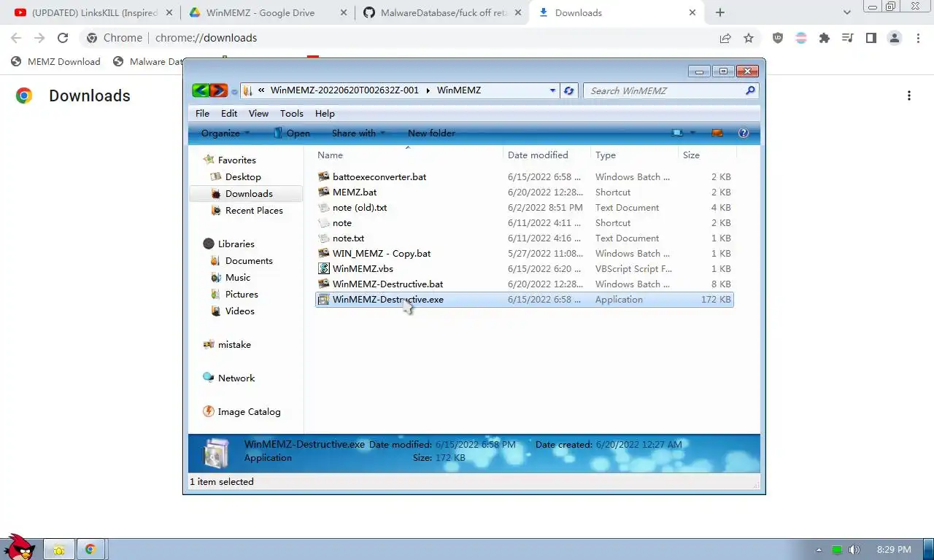Toggle the preview pane icon
The width and height of the screenshot is (934, 560).
point(717,133)
